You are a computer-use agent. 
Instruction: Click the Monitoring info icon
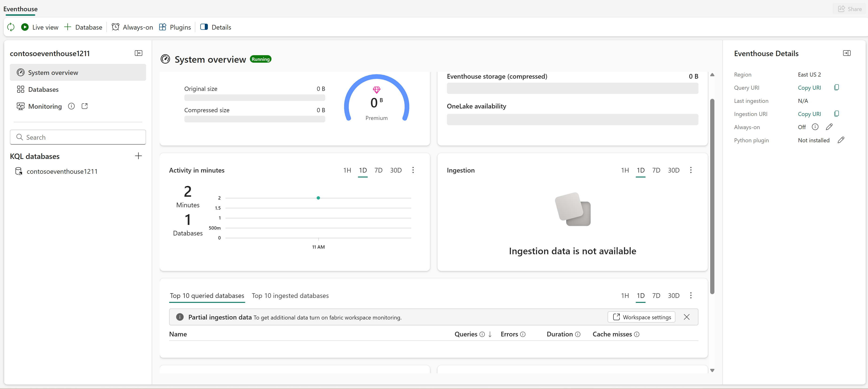pyautogui.click(x=71, y=106)
